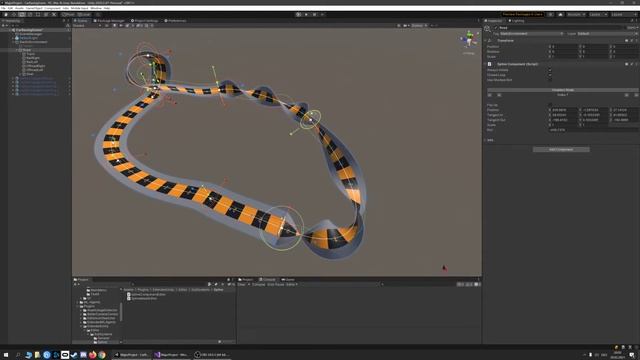Toggle the Pivot handle position button
Screen dimensions: 640x360
[68, 14]
